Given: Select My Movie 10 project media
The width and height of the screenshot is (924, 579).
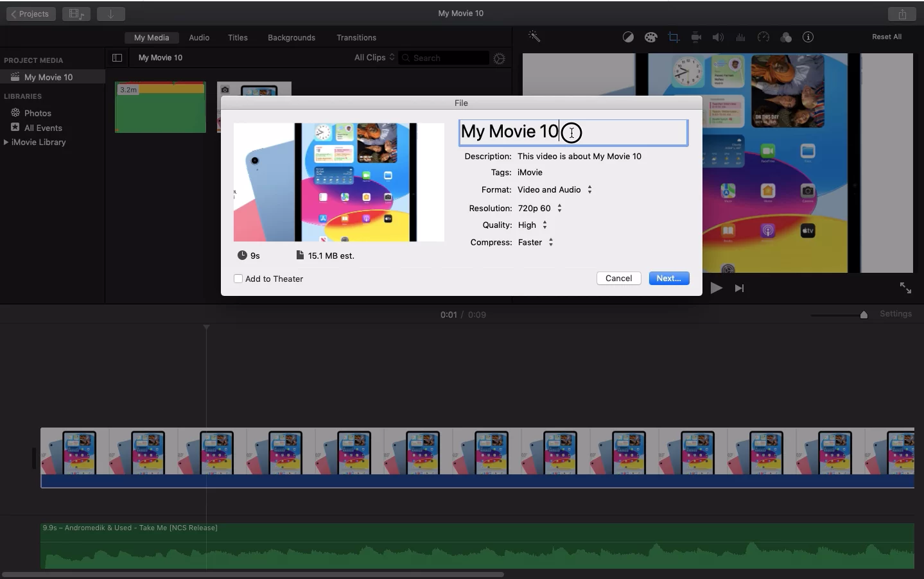Looking at the screenshot, I should tap(53, 77).
